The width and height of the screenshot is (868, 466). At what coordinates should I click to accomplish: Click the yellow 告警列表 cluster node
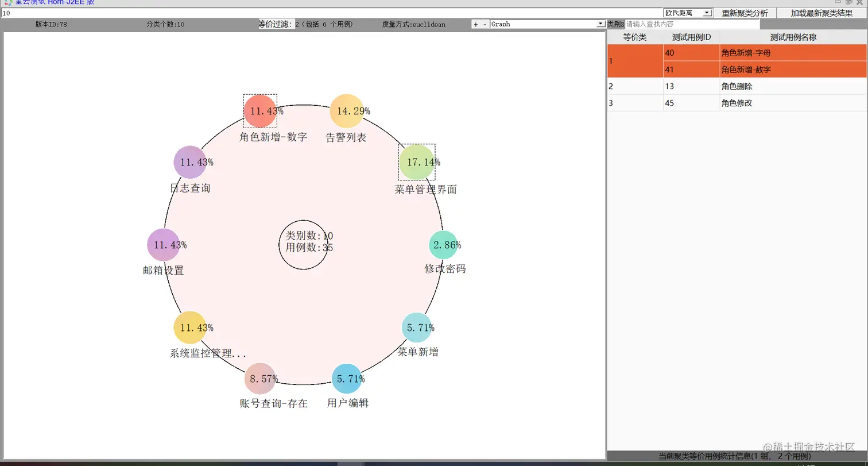point(346,110)
